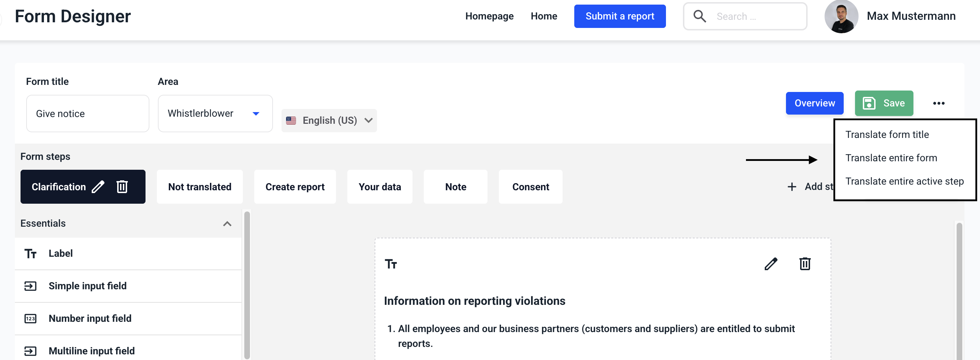Image resolution: width=980 pixels, height=360 pixels.
Task: Open the English (US) language selector
Action: click(329, 121)
